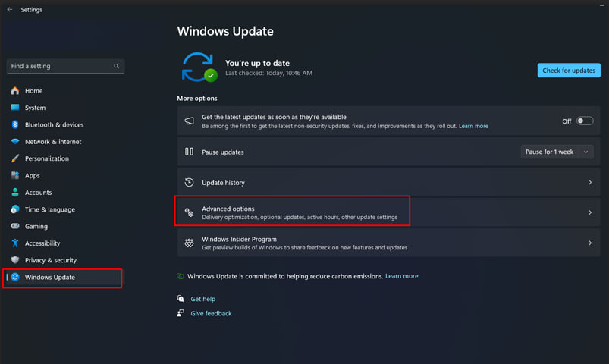Expand Update history with its chevron
The width and height of the screenshot is (609, 364).
point(589,183)
